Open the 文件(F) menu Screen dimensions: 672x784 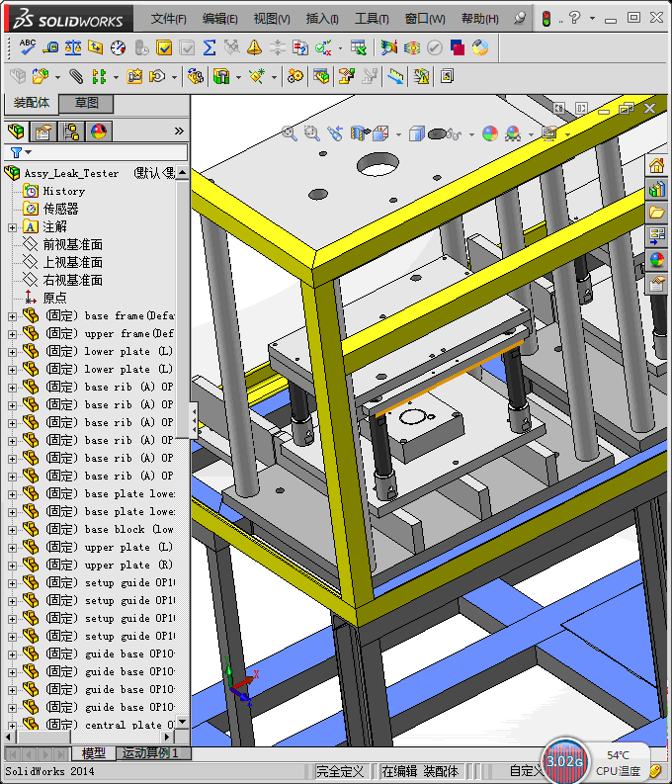point(168,19)
